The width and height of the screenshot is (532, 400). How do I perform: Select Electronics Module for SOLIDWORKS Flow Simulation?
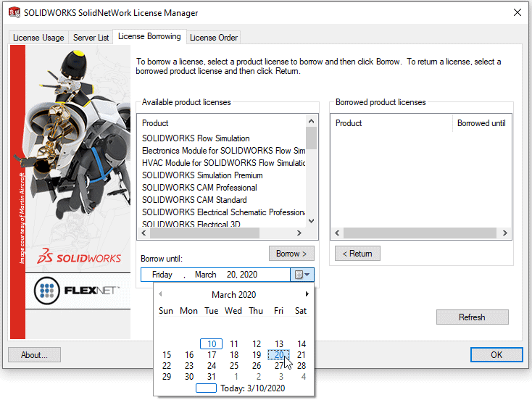(x=223, y=151)
